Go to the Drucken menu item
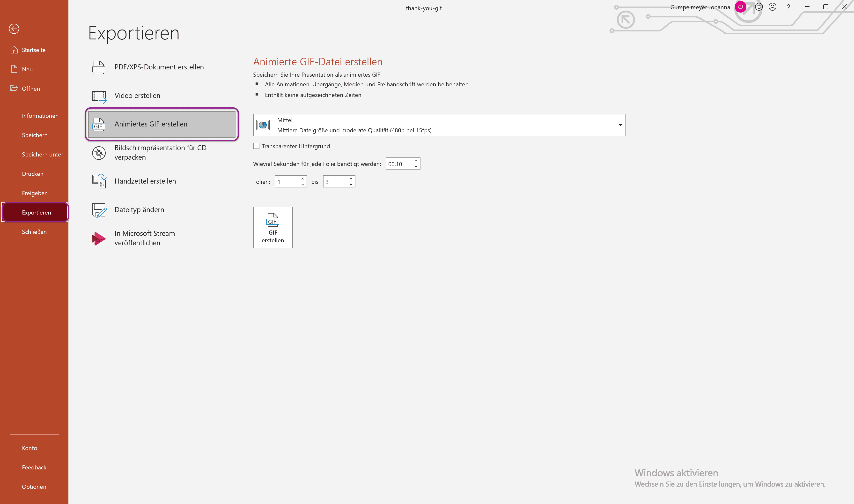The image size is (854, 504). 33,174
